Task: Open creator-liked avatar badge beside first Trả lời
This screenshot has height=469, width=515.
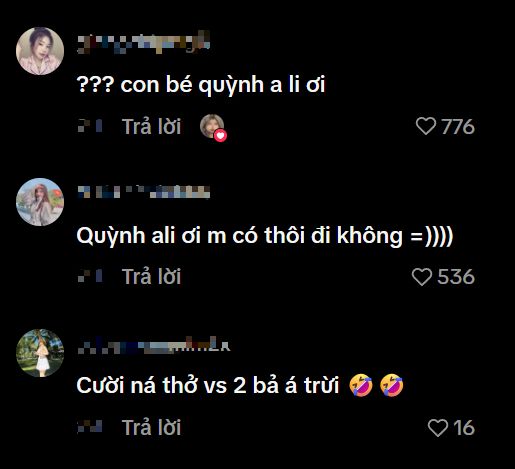Action: pyautogui.click(x=213, y=128)
